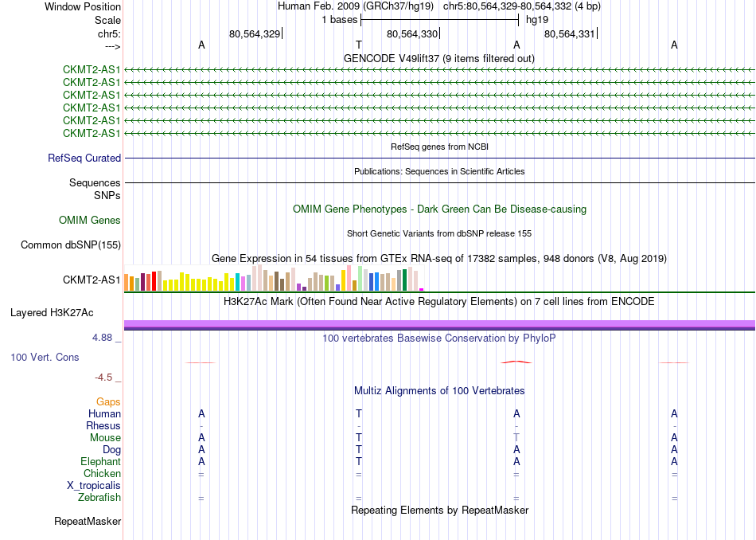
Task: Select the Chicken alignment row label
Action: [x=102, y=473]
